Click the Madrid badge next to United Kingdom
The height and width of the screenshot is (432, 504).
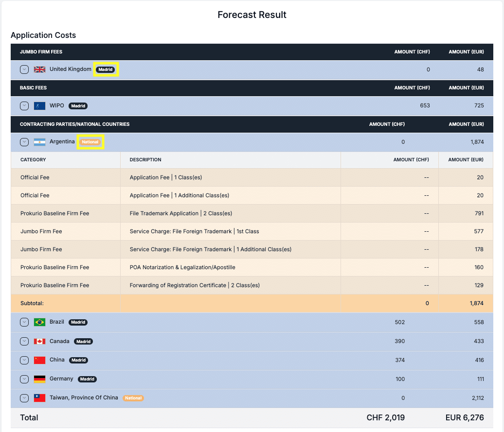tap(106, 69)
